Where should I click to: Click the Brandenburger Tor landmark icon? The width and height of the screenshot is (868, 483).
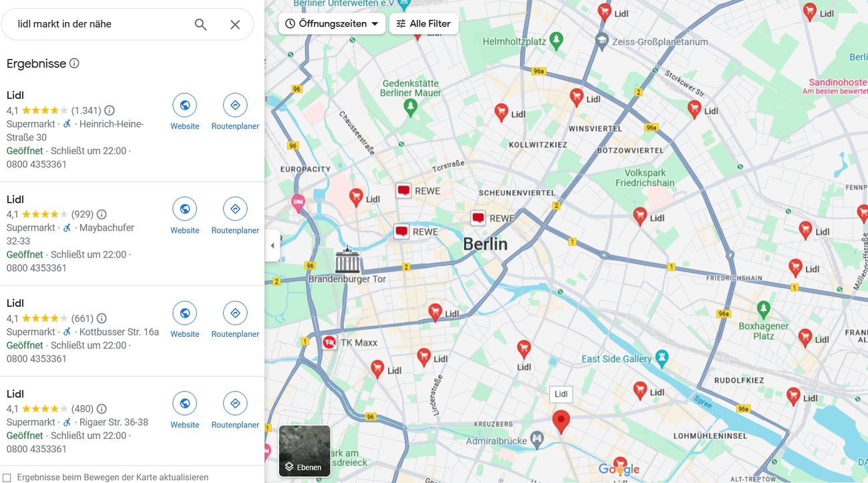[x=347, y=260]
